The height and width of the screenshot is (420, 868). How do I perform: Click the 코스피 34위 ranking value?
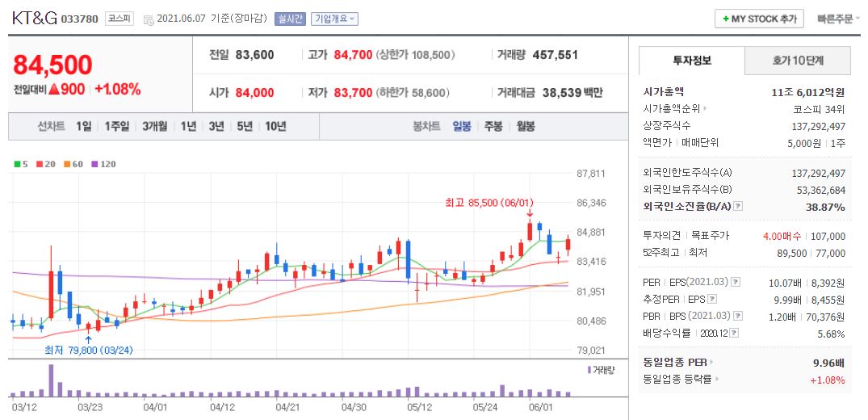point(820,108)
